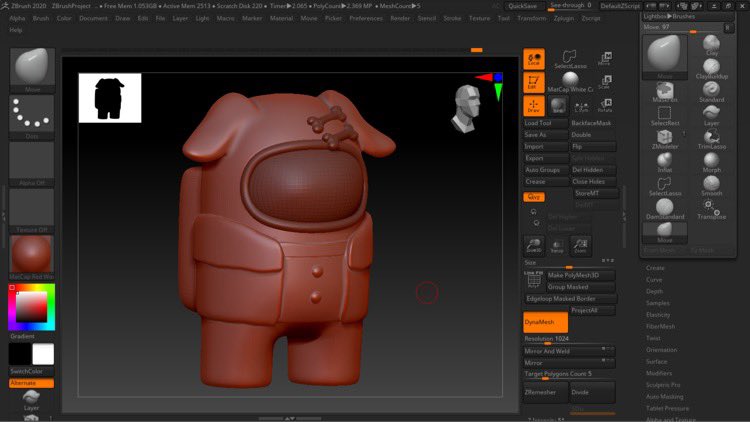The height and width of the screenshot is (422, 750).
Task: Click the large Move brush thumbnail in popup
Action: pyautogui.click(x=665, y=55)
